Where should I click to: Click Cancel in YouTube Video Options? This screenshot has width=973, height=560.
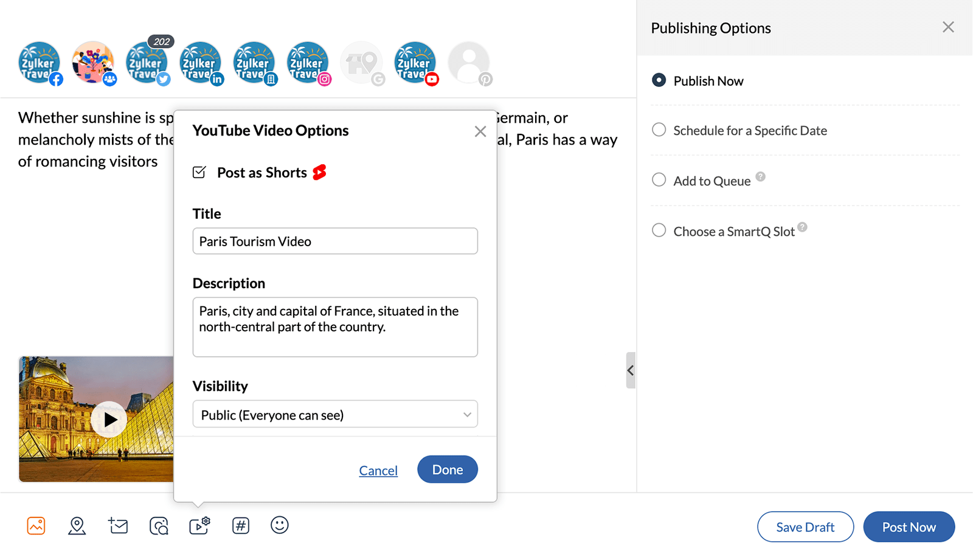378,470
